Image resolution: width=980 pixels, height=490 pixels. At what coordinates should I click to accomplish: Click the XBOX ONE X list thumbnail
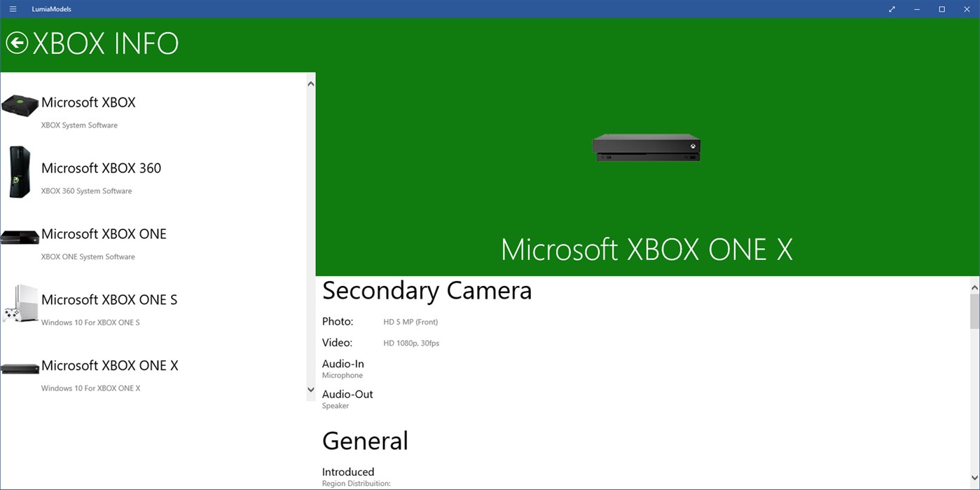click(x=20, y=368)
